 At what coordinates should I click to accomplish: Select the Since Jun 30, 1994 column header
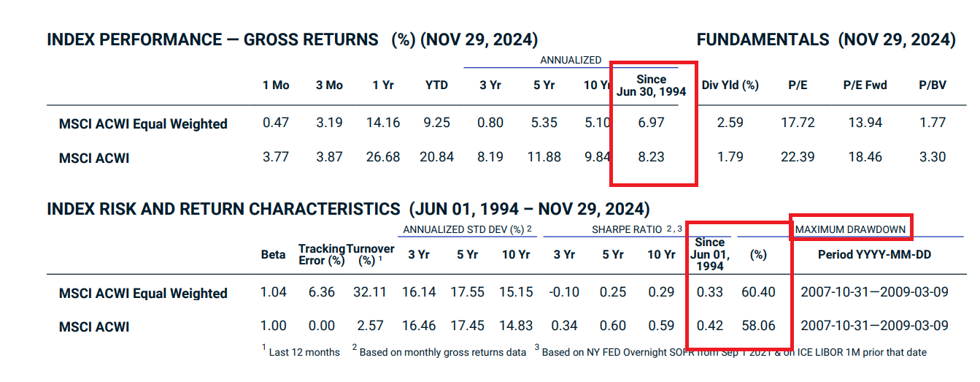[x=651, y=85]
